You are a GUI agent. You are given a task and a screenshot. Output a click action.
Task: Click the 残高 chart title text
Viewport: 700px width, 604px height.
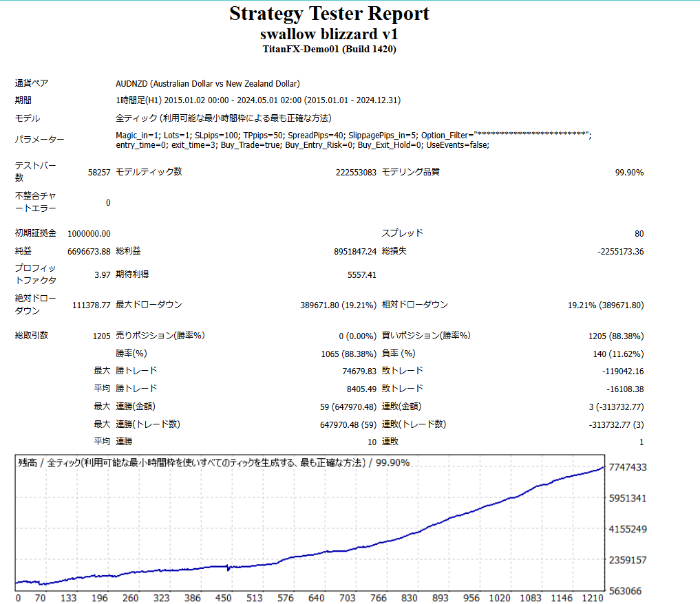coord(214,462)
